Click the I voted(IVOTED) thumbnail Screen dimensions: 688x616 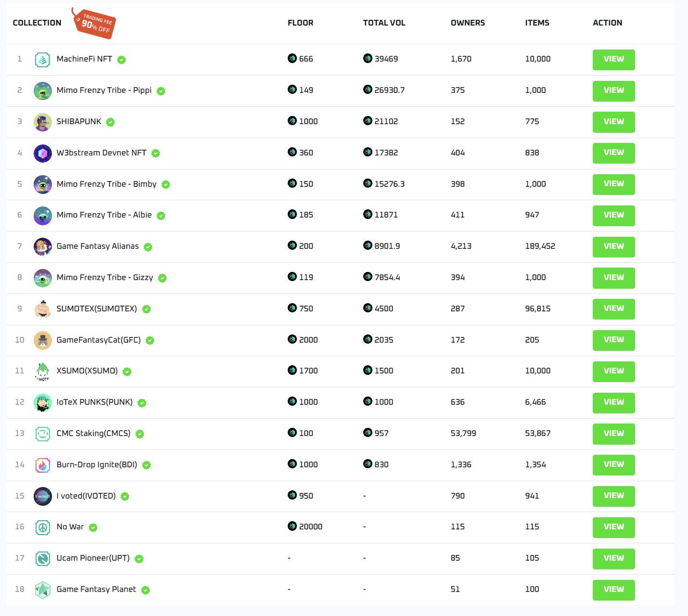43,496
